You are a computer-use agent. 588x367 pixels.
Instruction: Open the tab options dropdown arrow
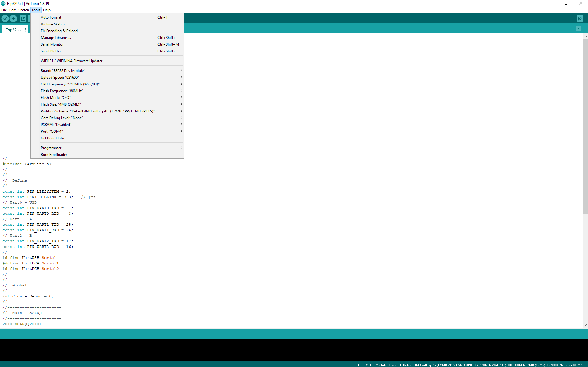578,28
